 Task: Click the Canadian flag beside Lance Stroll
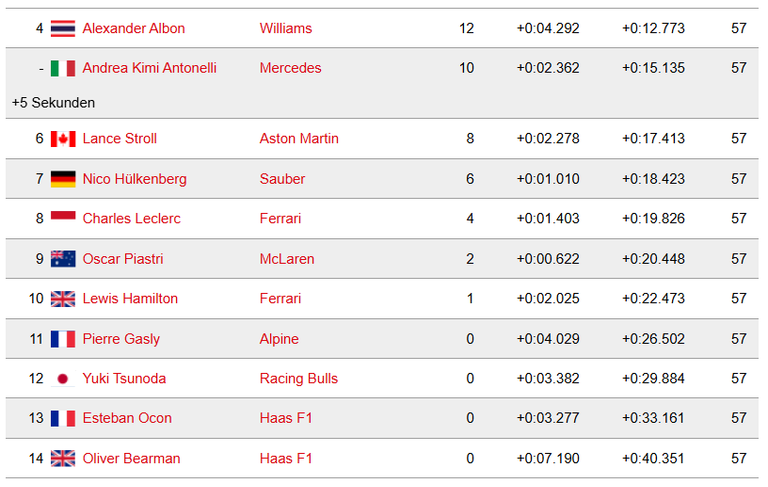[63, 139]
